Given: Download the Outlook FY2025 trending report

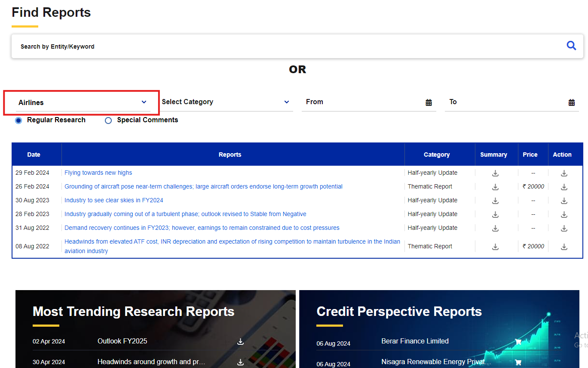Looking at the screenshot, I should coord(240,341).
